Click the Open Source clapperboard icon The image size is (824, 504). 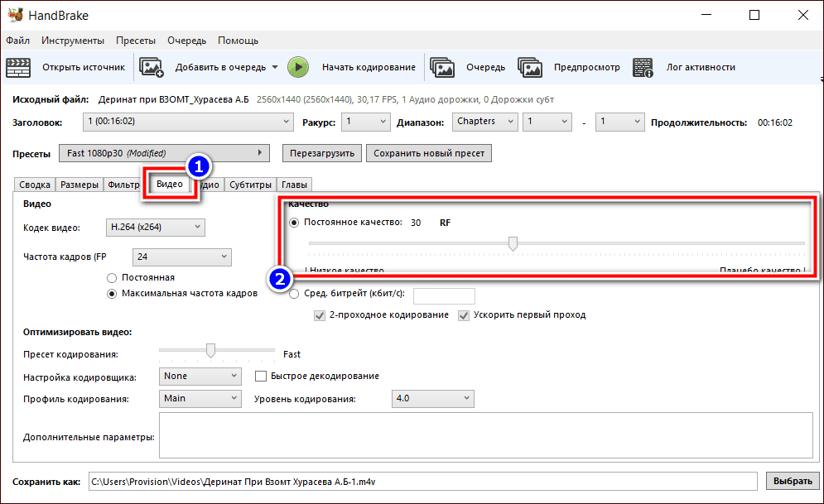pyautogui.click(x=18, y=67)
